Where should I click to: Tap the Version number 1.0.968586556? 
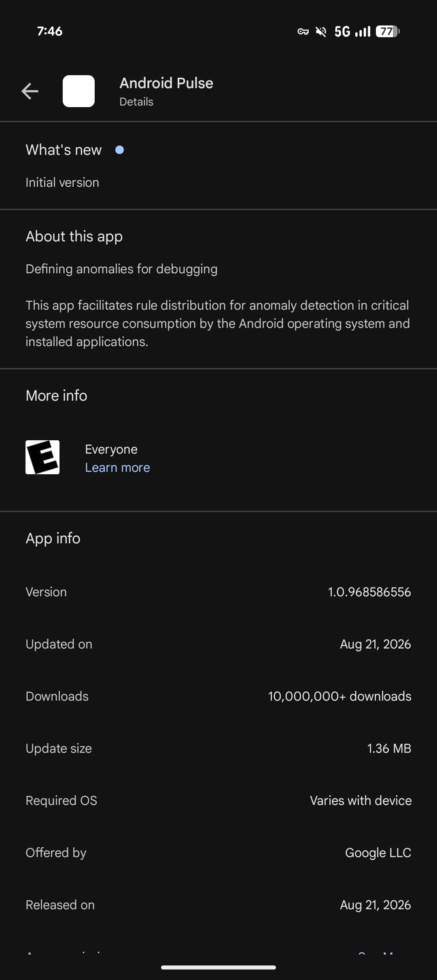click(369, 592)
